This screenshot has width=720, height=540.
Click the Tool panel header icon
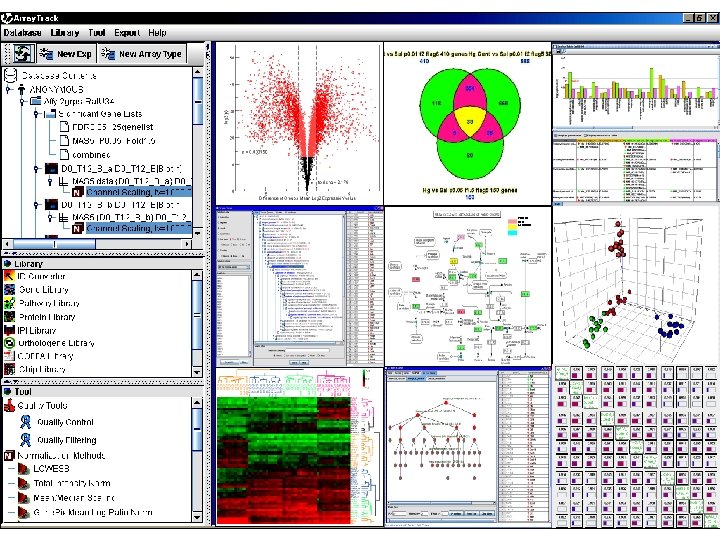click(8, 392)
